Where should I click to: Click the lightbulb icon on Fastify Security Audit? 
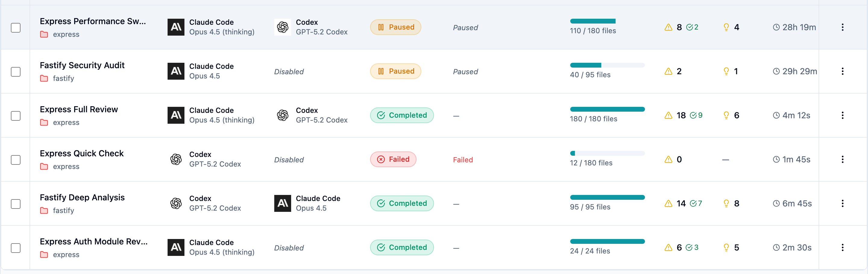pyautogui.click(x=726, y=71)
